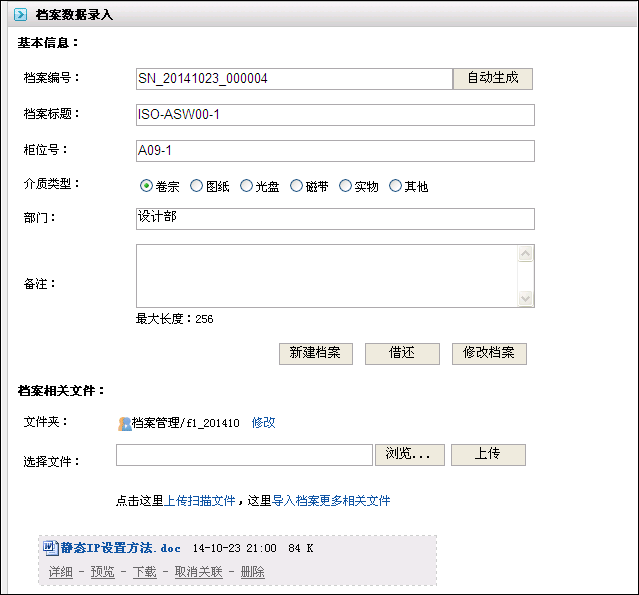Pick the 其他 radio button
This screenshot has height=595, width=639.
point(395,186)
